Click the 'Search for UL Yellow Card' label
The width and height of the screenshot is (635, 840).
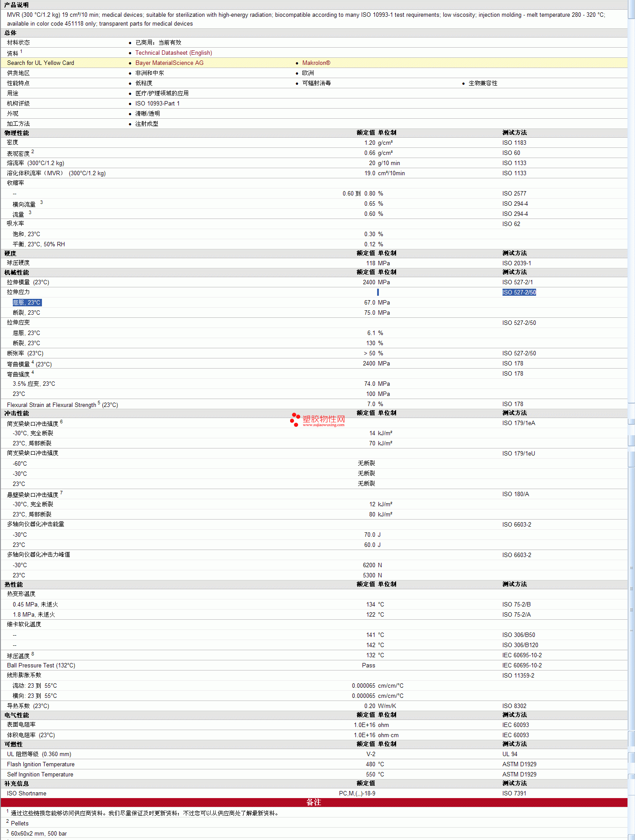click(x=41, y=63)
